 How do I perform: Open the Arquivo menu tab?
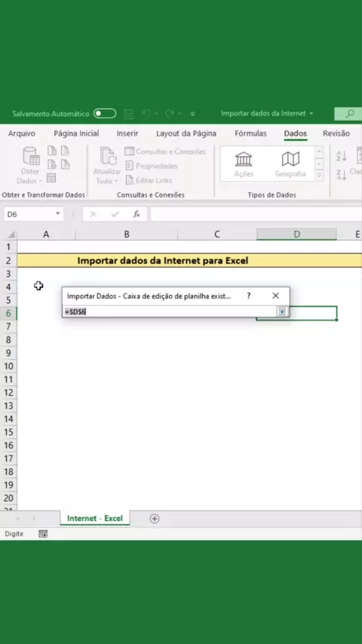[x=22, y=133]
